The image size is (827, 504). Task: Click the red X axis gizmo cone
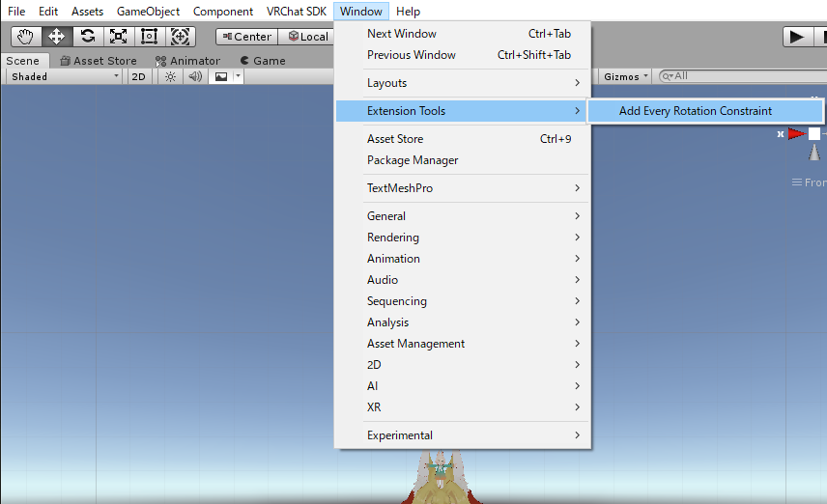coord(796,134)
